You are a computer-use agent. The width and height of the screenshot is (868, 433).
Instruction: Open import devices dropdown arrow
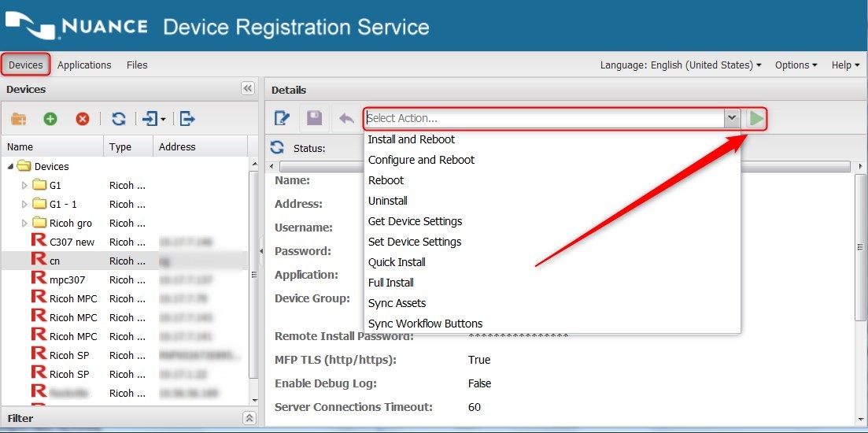(x=164, y=119)
